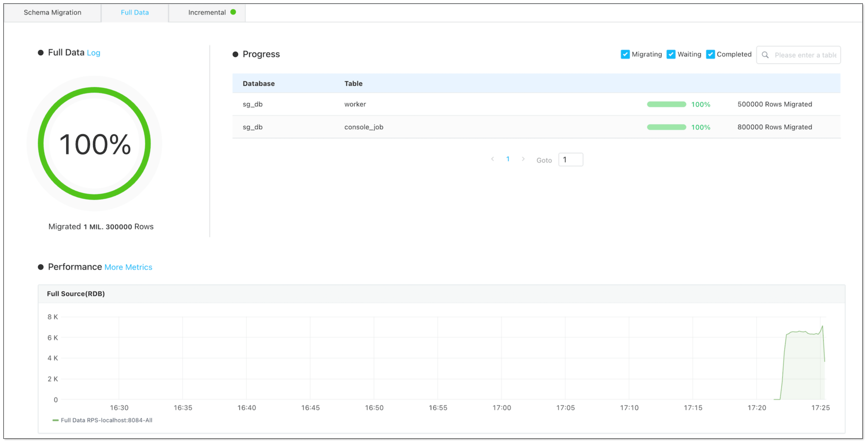The height and width of the screenshot is (444, 868).
Task: Open the More Metrics link
Action: [128, 267]
